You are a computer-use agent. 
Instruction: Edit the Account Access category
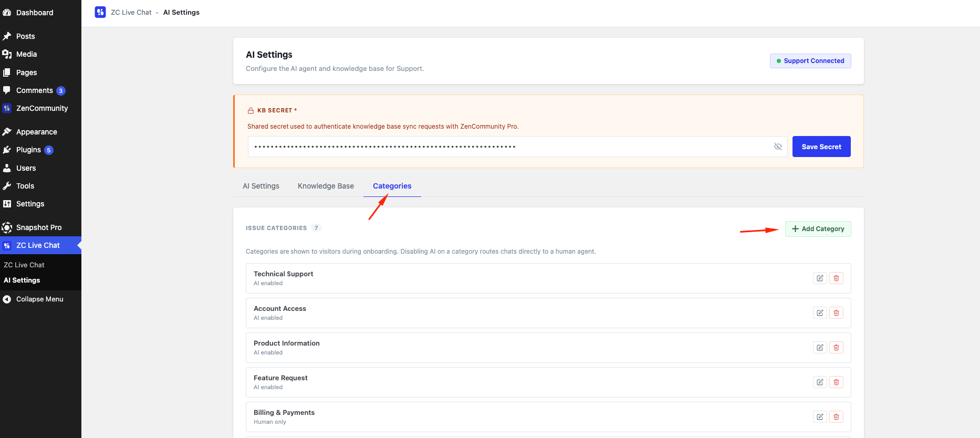(820, 313)
